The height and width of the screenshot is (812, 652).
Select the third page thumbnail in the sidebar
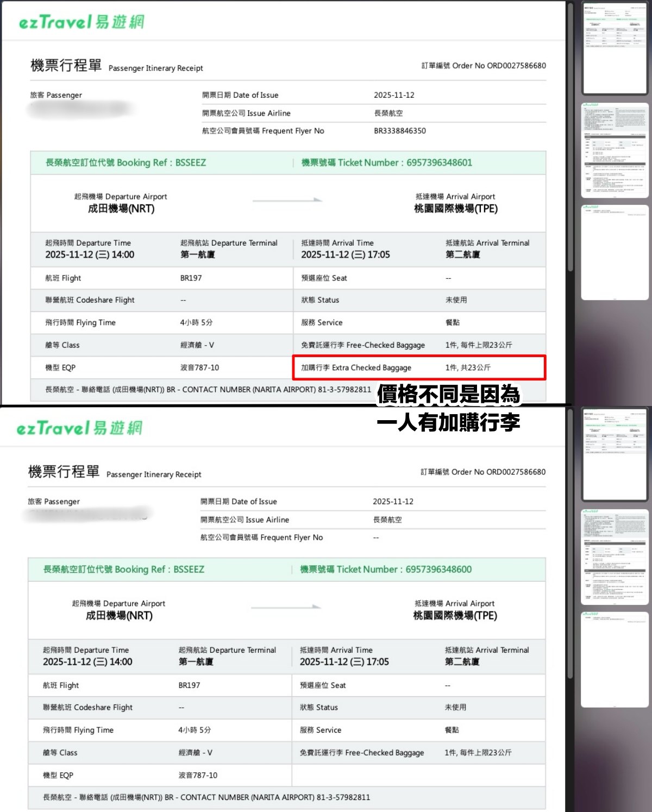pyautogui.click(x=615, y=251)
